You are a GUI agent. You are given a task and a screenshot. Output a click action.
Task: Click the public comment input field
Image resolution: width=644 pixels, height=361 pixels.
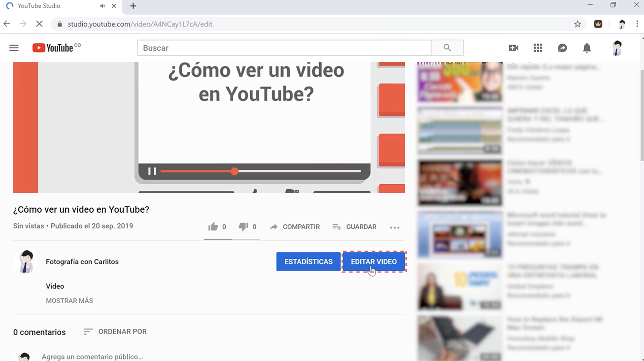point(92,357)
